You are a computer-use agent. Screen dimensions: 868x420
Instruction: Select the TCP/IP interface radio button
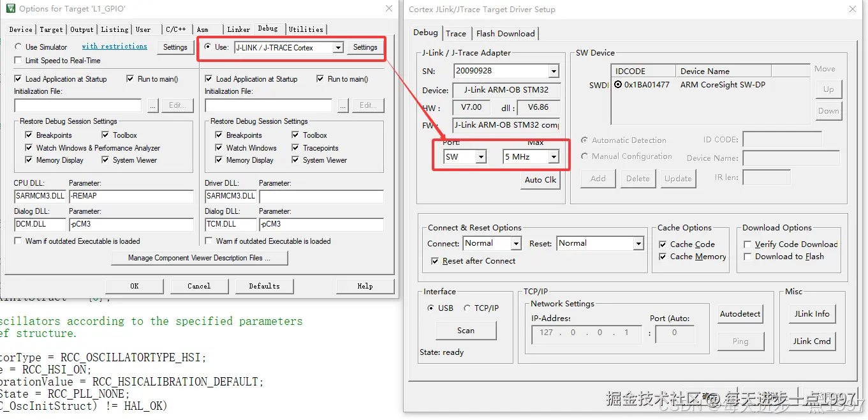[x=467, y=308]
